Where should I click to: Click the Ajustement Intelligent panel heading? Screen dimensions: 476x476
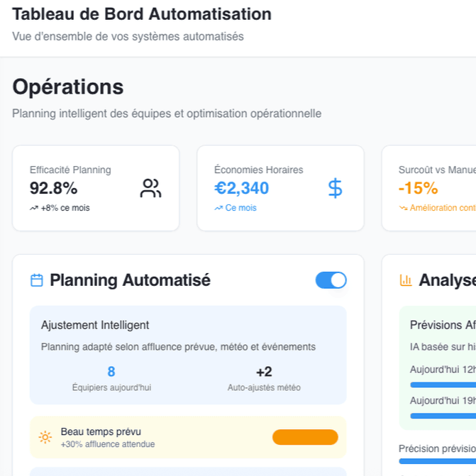pyautogui.click(x=95, y=325)
